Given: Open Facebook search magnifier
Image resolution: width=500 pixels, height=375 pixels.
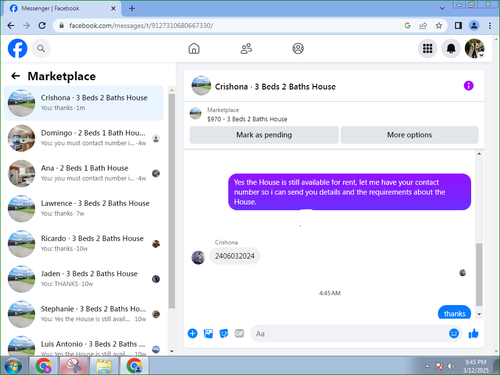Looking at the screenshot, I should 41,49.
